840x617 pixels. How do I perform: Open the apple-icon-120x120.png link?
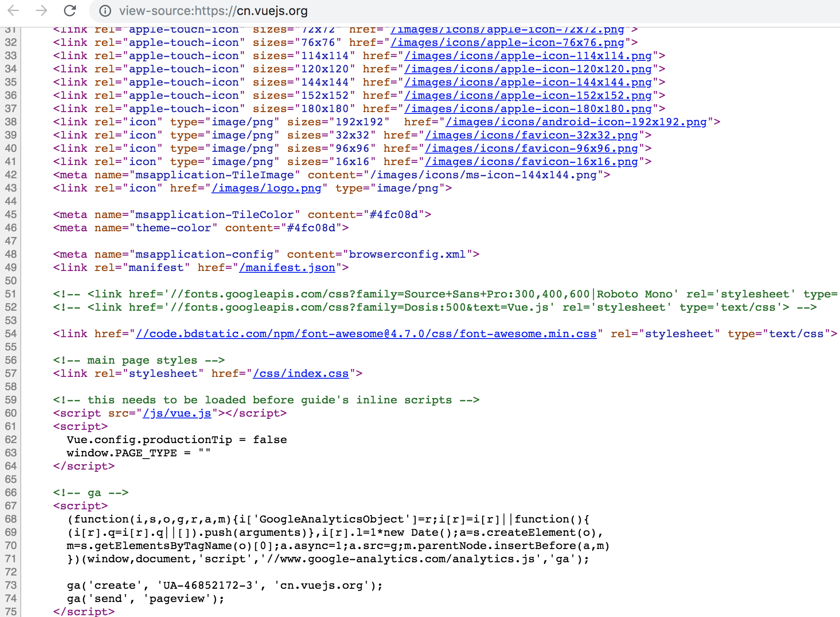click(x=528, y=69)
